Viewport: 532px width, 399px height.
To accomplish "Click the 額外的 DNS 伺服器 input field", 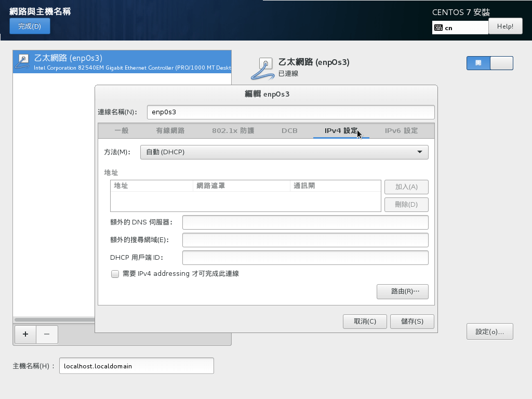I will coord(305,222).
